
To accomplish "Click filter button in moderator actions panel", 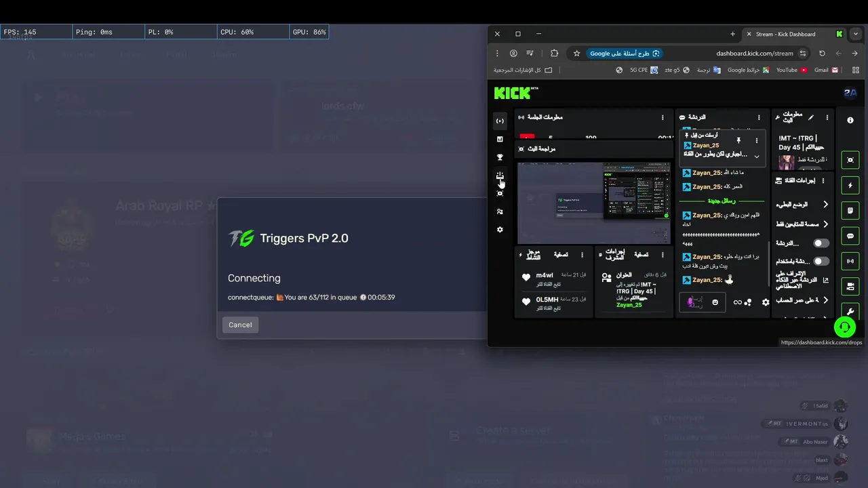I will coord(641,255).
